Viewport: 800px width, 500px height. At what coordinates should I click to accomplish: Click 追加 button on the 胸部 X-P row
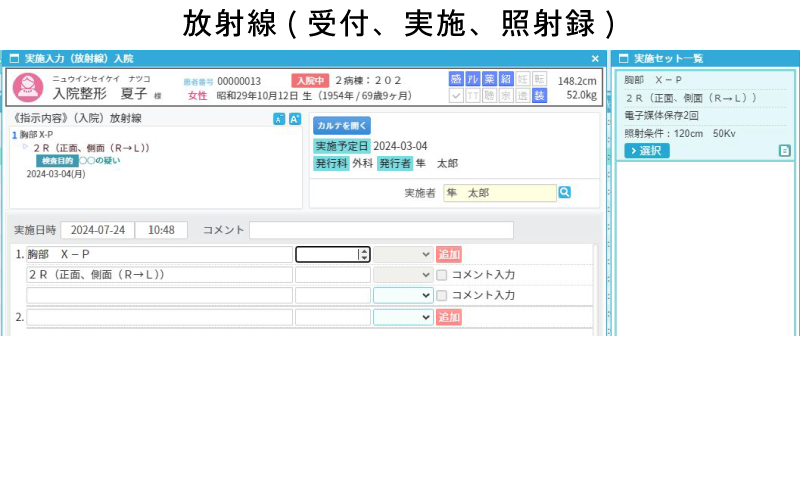[x=449, y=255]
